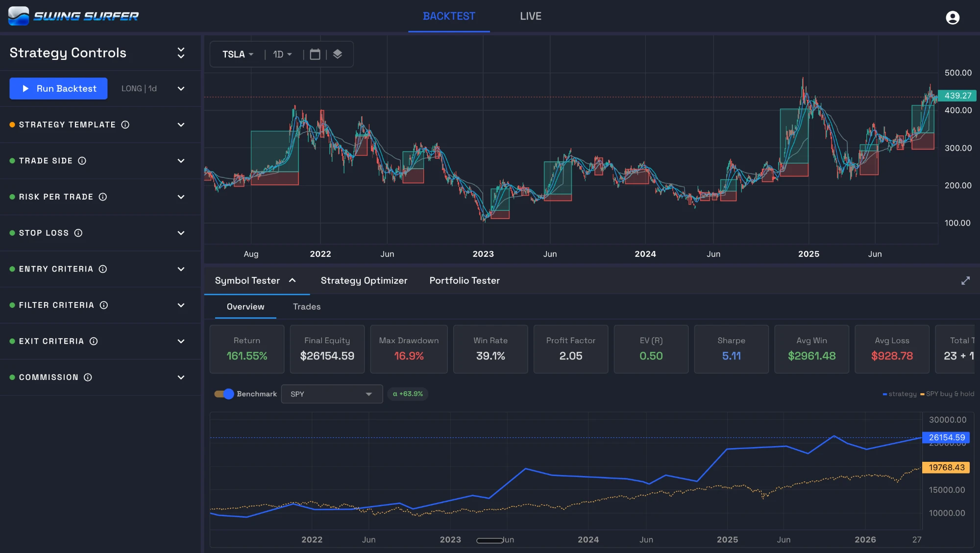Open the chart calendar date picker
Screen dimensions: 980x553
[315, 54]
